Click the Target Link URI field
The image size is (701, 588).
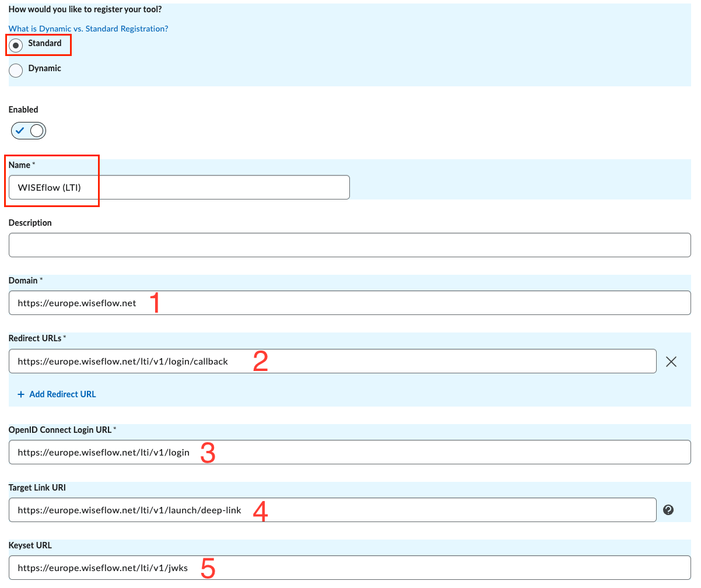(332, 510)
